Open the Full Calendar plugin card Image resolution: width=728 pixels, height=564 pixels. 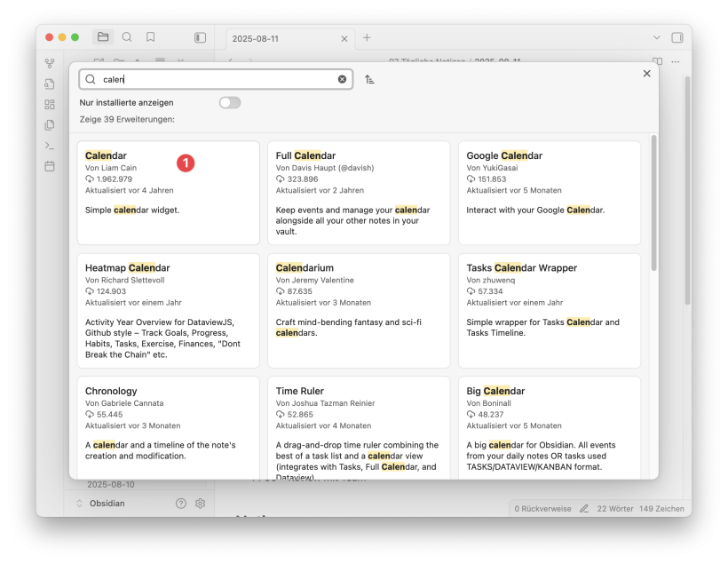pyautogui.click(x=359, y=193)
